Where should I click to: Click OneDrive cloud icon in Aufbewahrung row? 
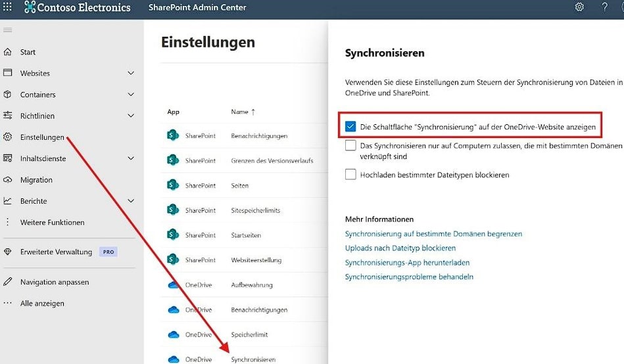click(x=173, y=285)
